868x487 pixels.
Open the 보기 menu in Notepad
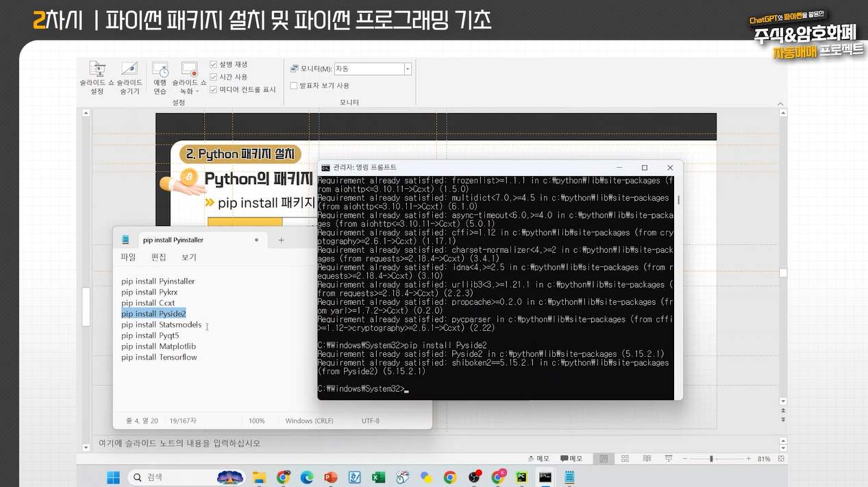coord(188,258)
